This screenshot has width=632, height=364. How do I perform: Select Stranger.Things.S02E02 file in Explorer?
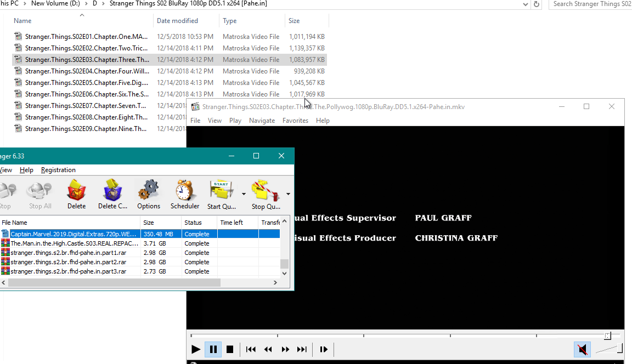(170, 48)
